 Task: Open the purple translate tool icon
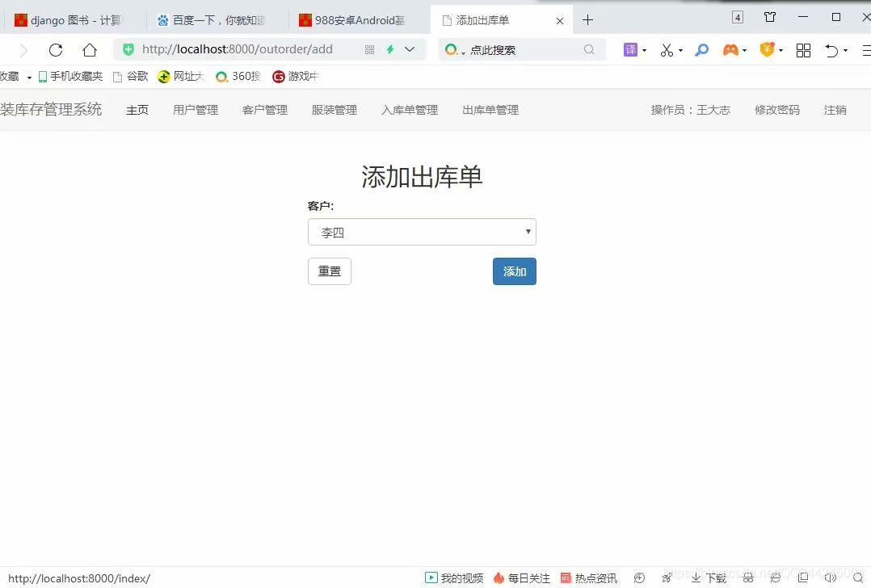point(630,50)
